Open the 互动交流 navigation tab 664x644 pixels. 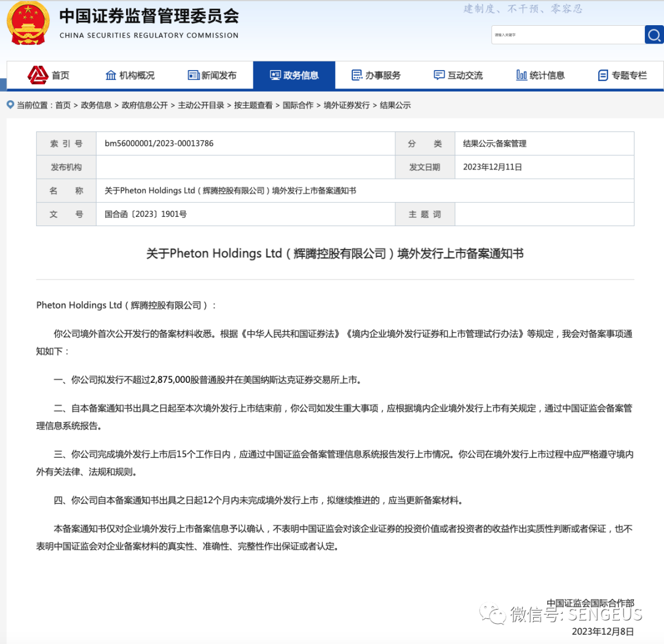458,76
